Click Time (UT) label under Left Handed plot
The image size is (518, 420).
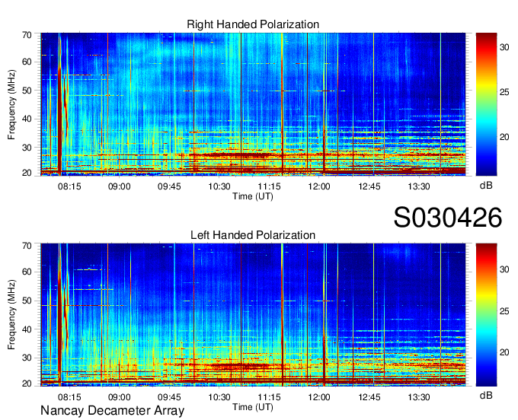253,407
